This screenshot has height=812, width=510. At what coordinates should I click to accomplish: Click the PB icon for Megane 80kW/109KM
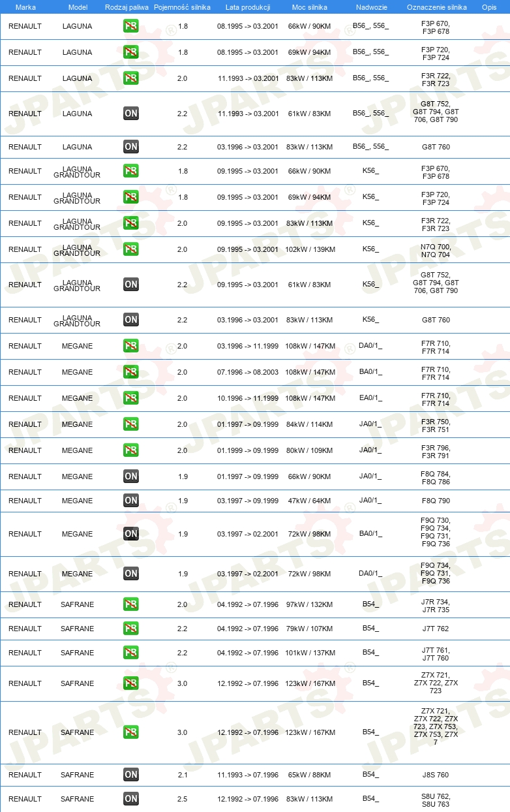131,450
